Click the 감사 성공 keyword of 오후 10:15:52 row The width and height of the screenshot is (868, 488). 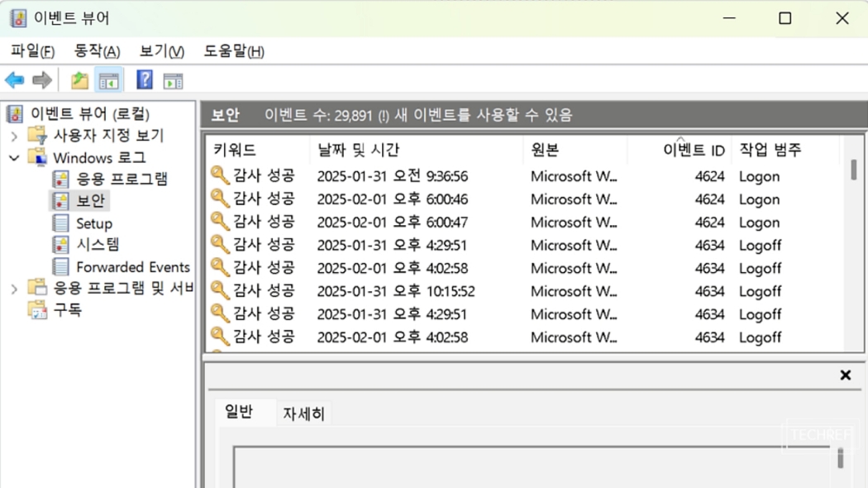(x=264, y=291)
